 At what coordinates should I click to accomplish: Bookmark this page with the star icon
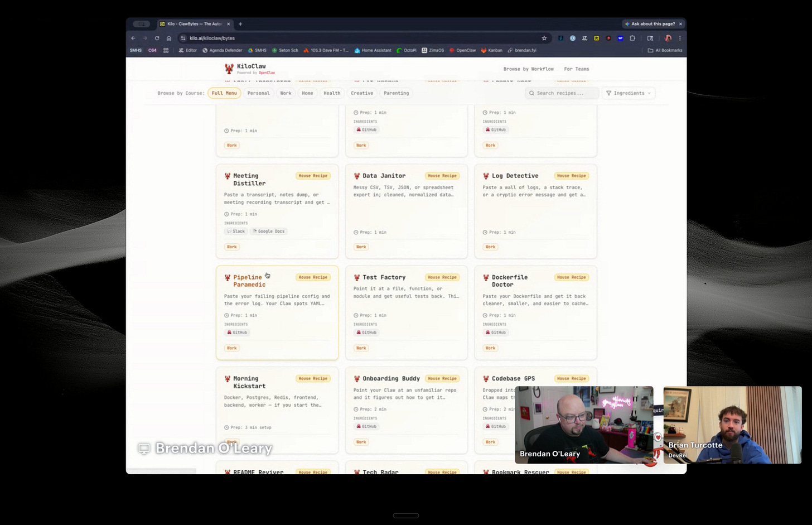(x=544, y=38)
